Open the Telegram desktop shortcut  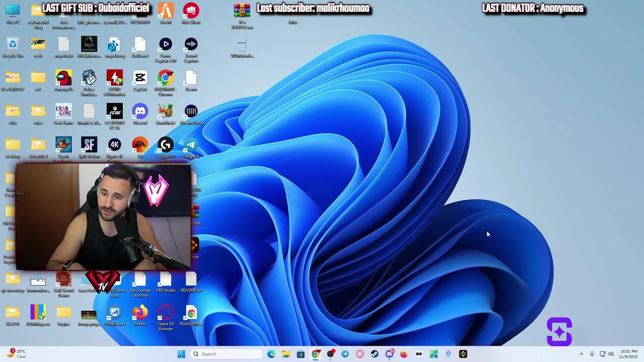click(x=191, y=148)
